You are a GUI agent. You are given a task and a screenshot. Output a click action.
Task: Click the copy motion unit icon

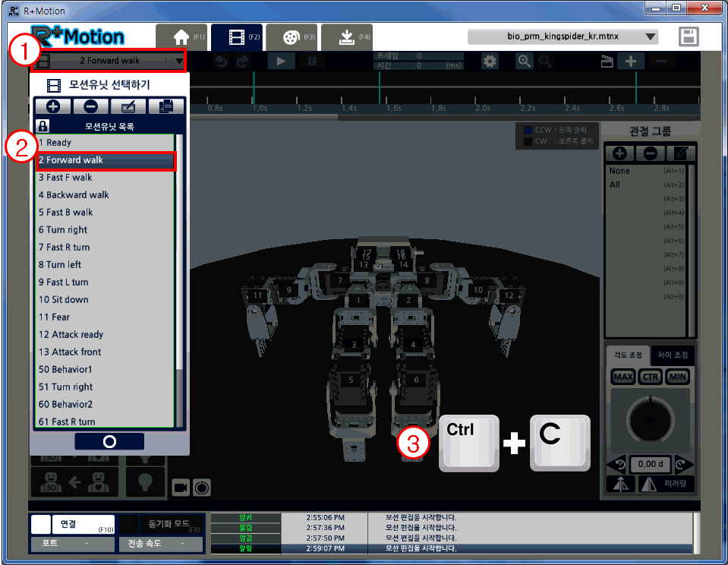point(165,107)
